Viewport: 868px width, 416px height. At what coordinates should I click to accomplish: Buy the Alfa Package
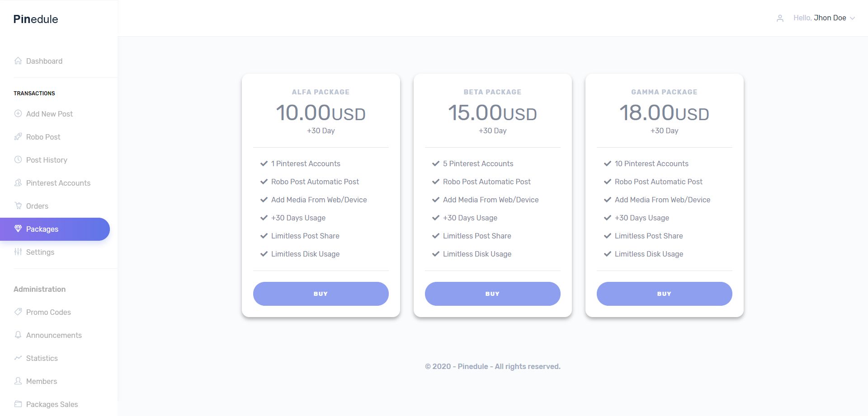tap(321, 294)
